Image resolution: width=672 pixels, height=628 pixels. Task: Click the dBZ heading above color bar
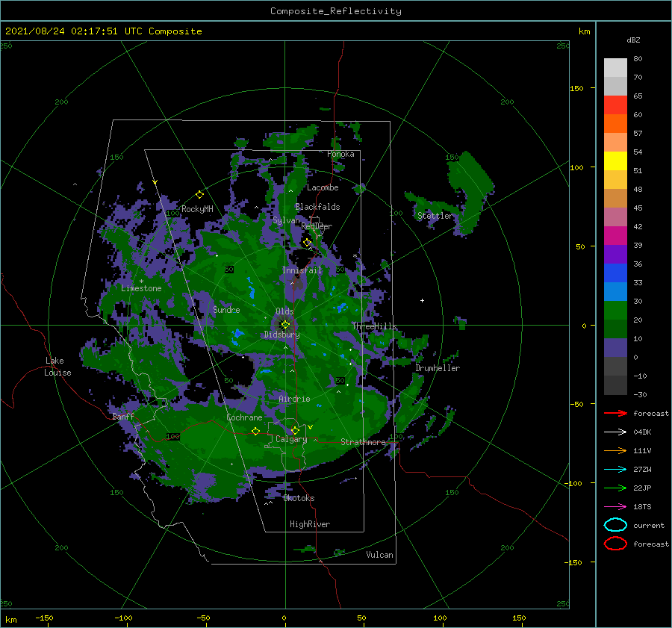(x=633, y=40)
